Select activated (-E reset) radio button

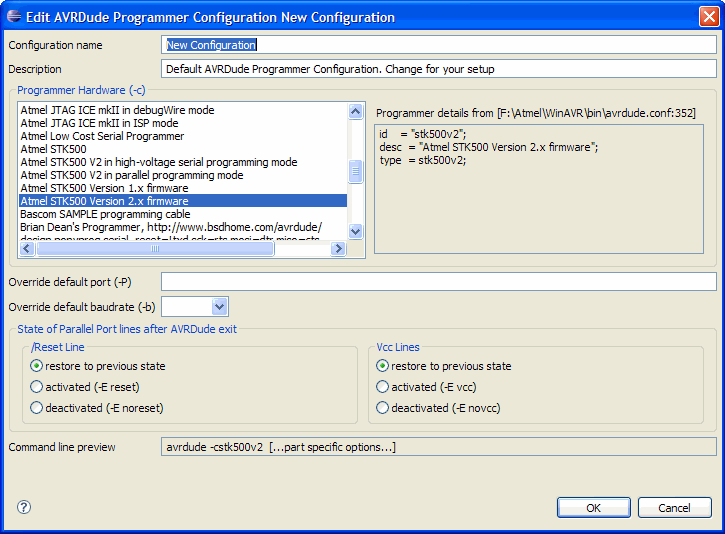[x=37, y=387]
